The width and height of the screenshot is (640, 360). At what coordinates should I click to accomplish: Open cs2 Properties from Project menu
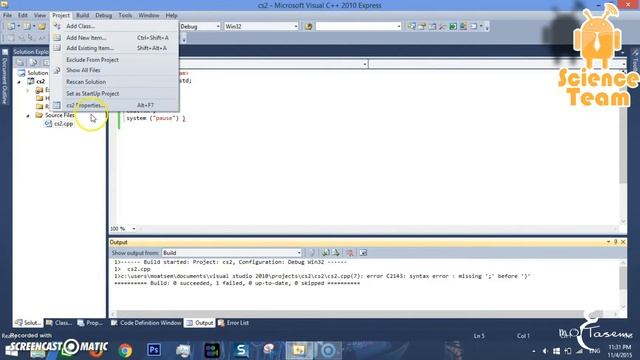coord(115,105)
